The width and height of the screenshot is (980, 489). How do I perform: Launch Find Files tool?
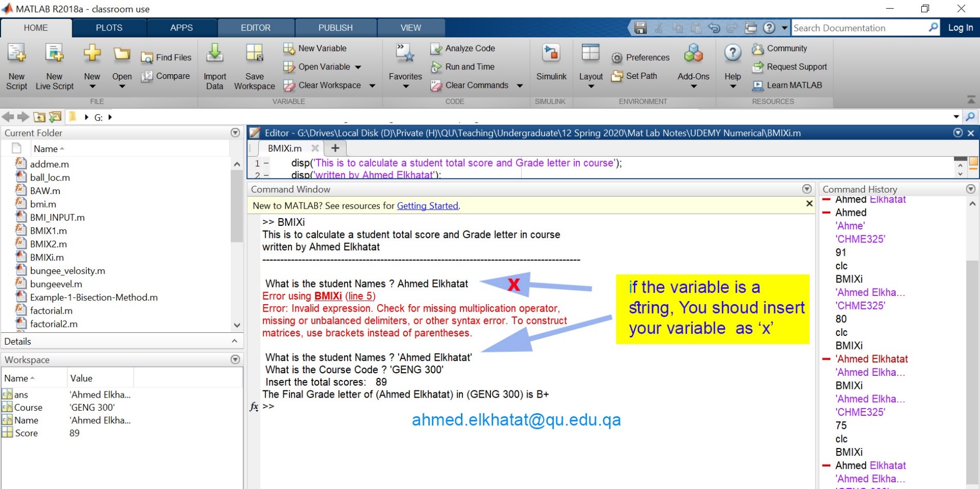click(x=166, y=58)
